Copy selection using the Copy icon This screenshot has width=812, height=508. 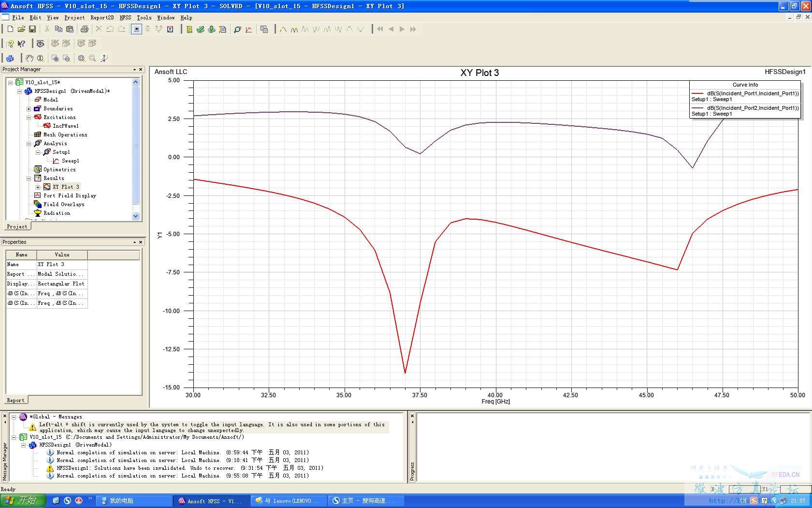pyautogui.click(x=58, y=29)
